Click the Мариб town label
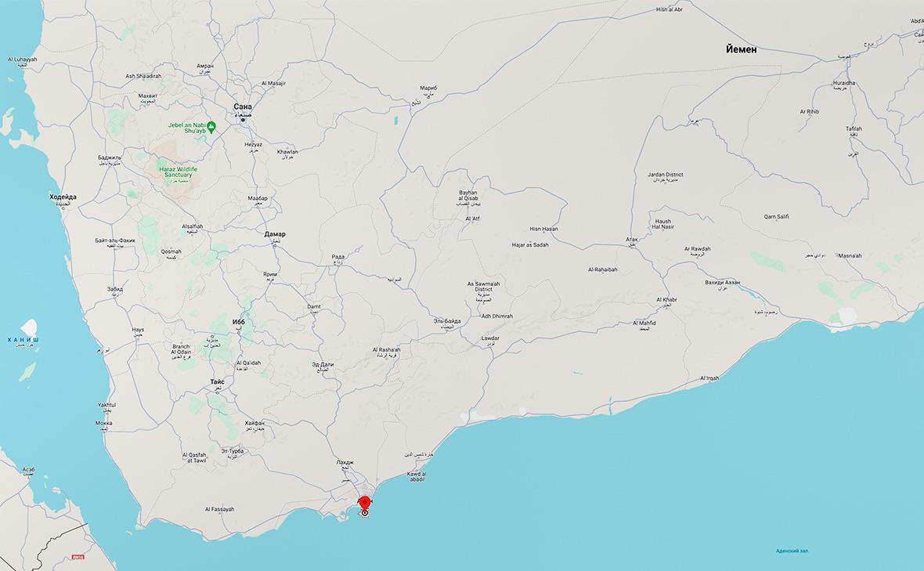 [x=428, y=88]
